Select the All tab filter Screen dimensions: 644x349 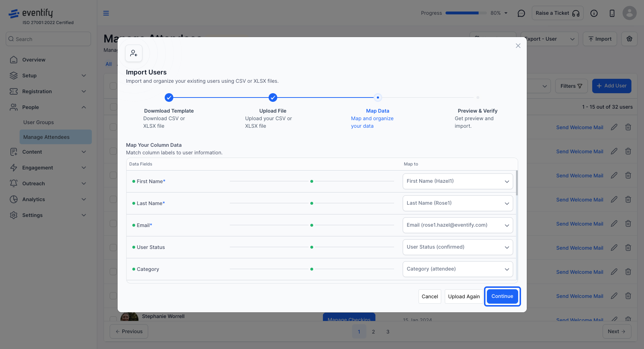click(x=109, y=64)
